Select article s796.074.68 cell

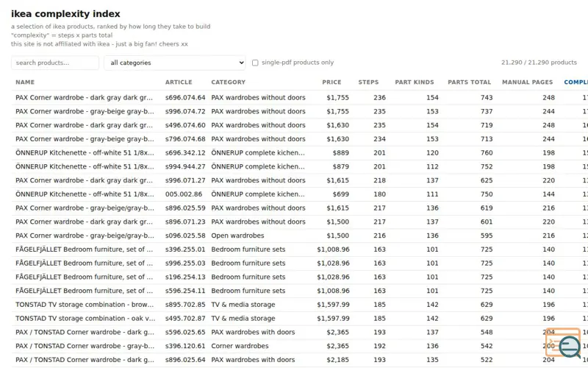click(185, 139)
